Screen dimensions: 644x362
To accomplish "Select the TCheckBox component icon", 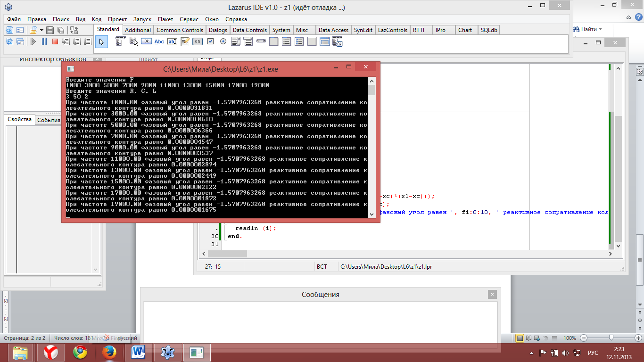I will coord(210,41).
